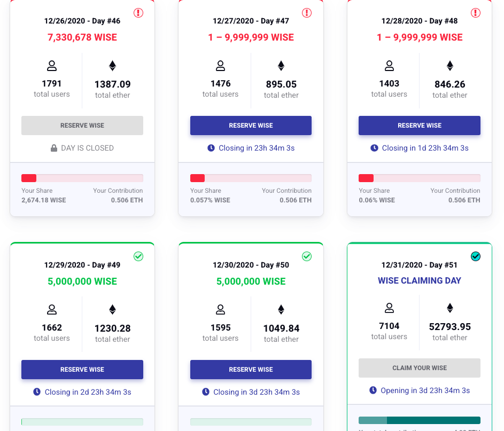This screenshot has width=504, height=431.
Task: Click the green check icon on Day #50 card
Action: [307, 256]
